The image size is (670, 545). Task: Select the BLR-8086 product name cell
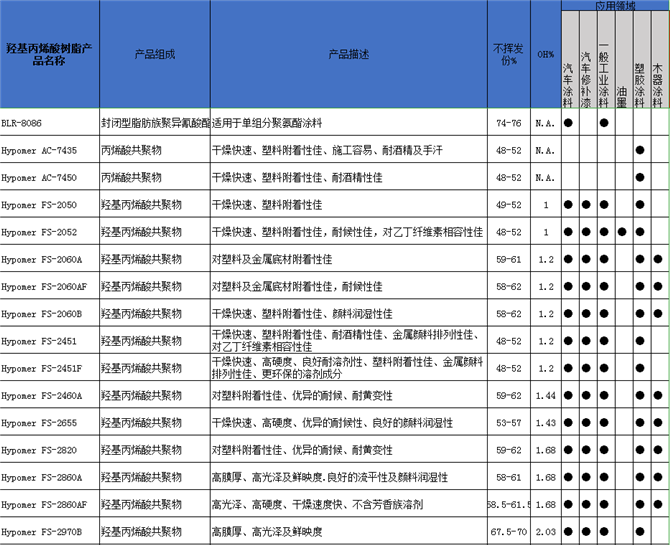pyautogui.click(x=50, y=123)
